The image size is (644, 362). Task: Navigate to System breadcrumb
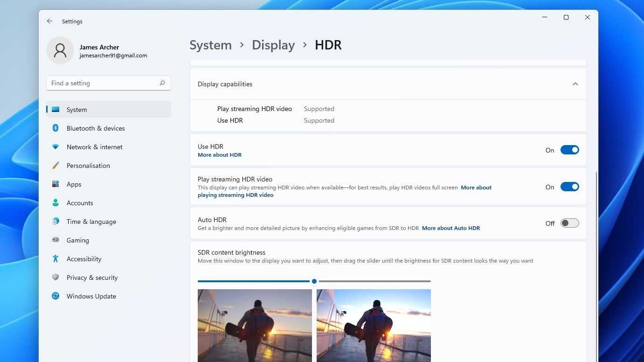[210, 45]
